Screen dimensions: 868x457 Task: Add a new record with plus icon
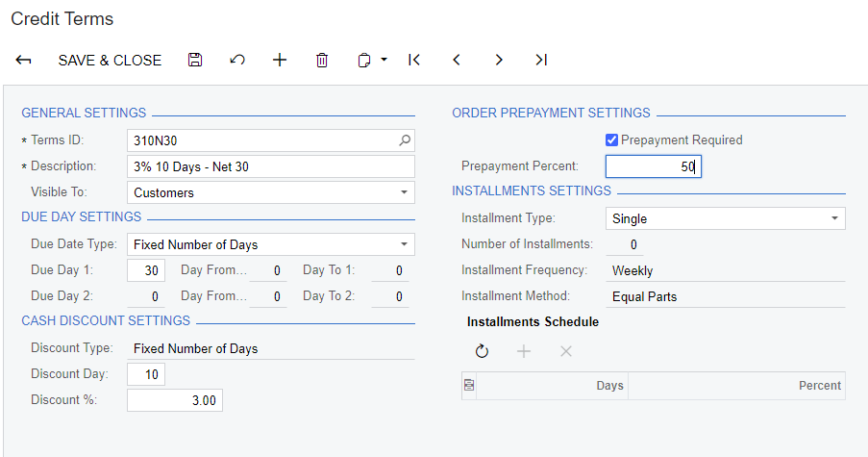280,60
